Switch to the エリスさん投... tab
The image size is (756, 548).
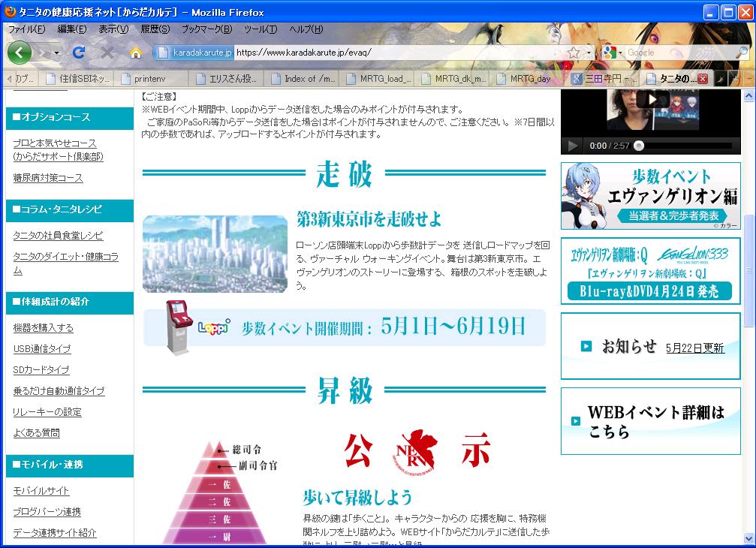pyautogui.click(x=227, y=79)
